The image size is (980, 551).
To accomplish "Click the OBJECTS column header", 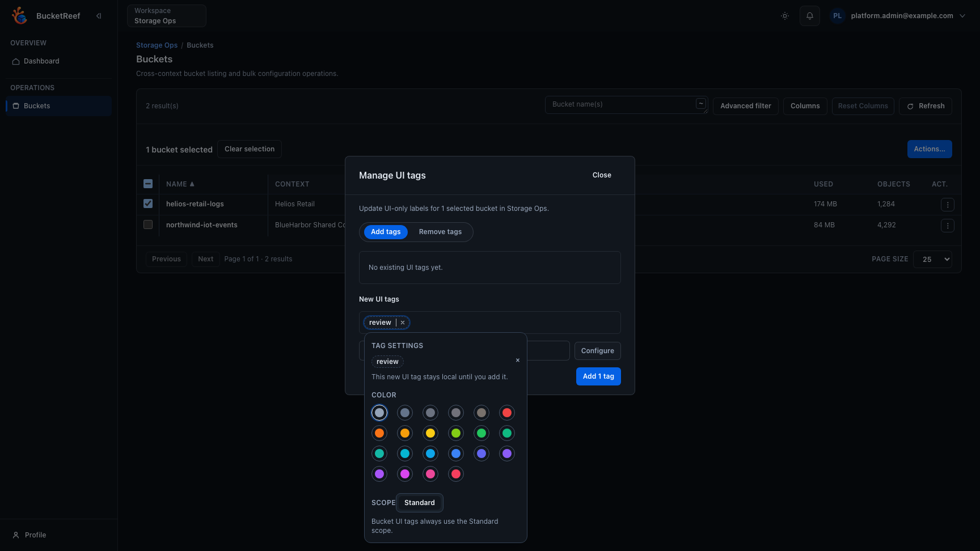I will [x=893, y=184].
